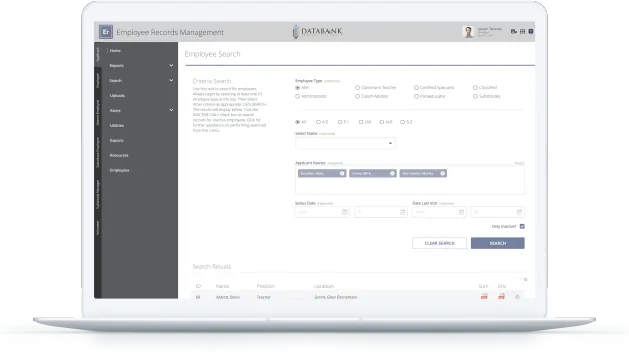Click the Databank logo in header
This screenshot has width=629, height=361.
[x=317, y=32]
